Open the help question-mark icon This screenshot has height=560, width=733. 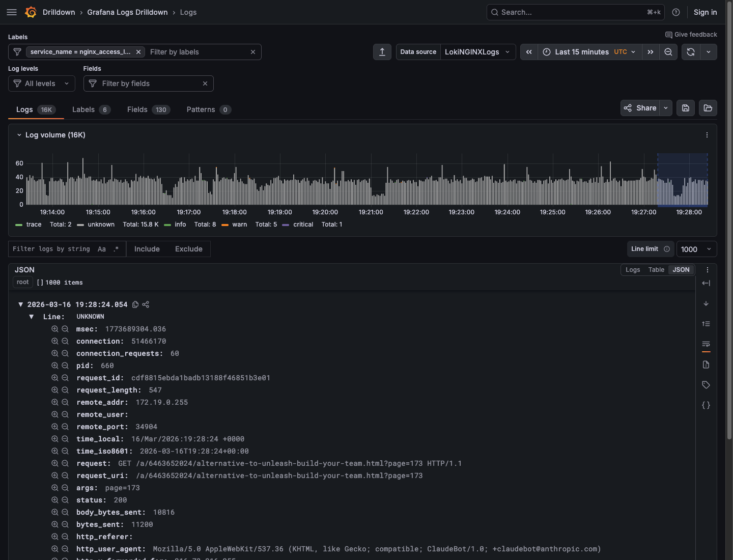click(x=676, y=12)
